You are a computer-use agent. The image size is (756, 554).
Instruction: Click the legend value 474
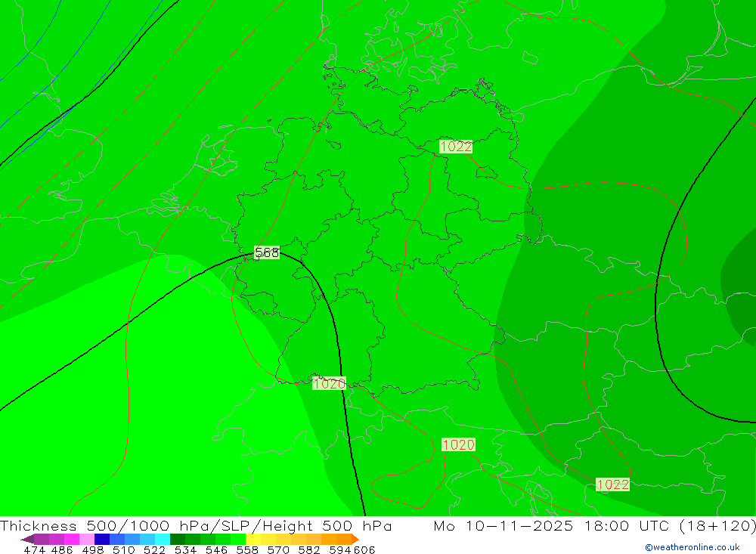(x=34, y=549)
